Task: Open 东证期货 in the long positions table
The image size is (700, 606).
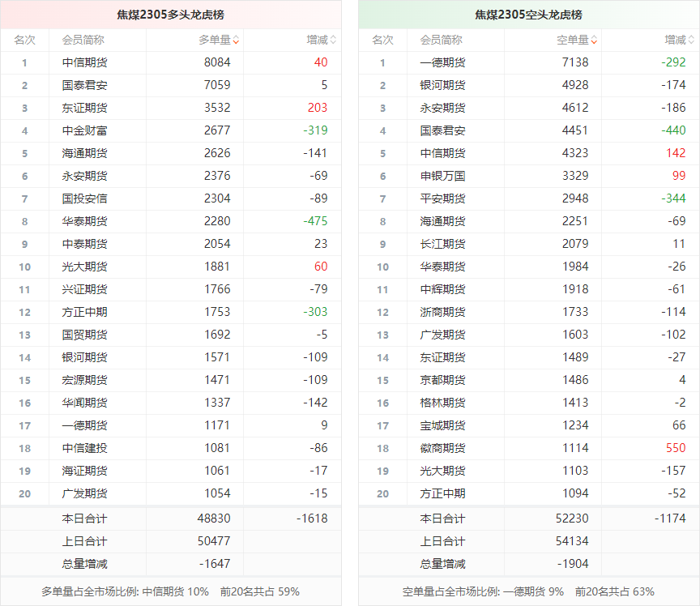Action: (x=84, y=108)
